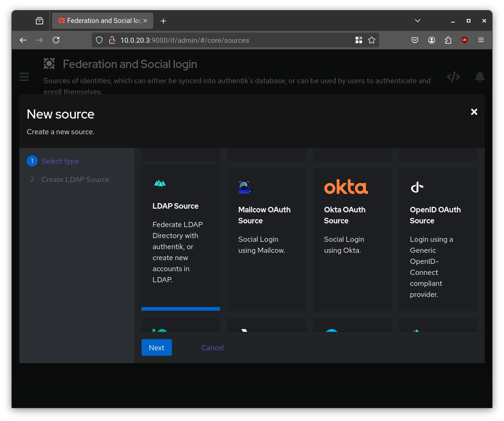Expand the list all tabs chevron
Screen dimensions: 504x421
[418, 21]
